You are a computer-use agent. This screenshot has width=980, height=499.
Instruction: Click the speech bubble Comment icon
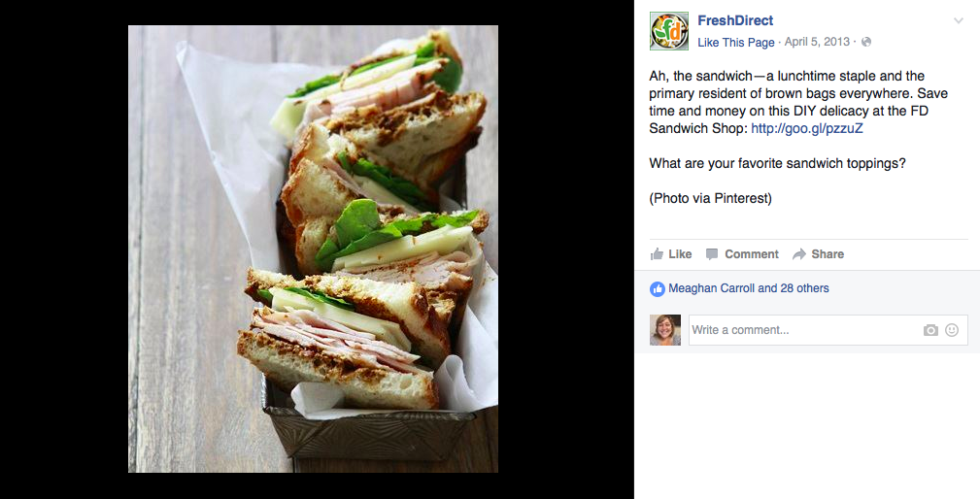coord(711,254)
